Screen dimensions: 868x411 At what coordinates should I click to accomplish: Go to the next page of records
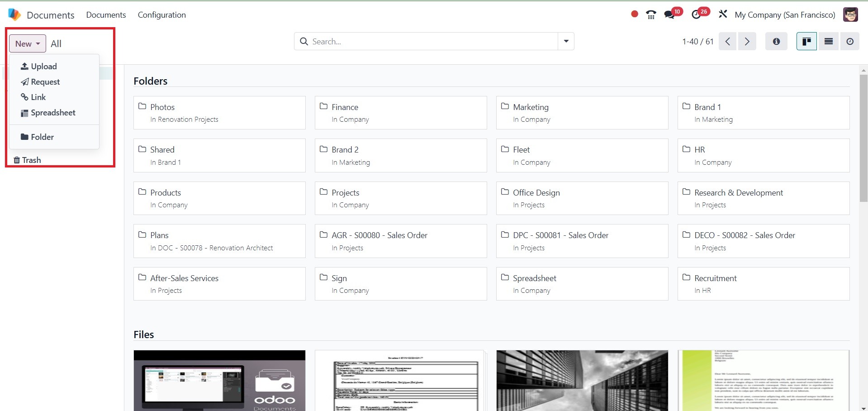747,42
